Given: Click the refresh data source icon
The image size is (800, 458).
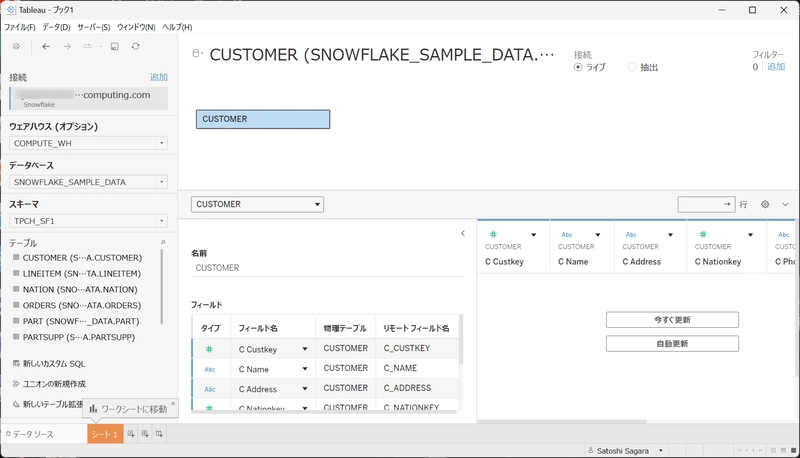Looking at the screenshot, I should tap(135, 46).
